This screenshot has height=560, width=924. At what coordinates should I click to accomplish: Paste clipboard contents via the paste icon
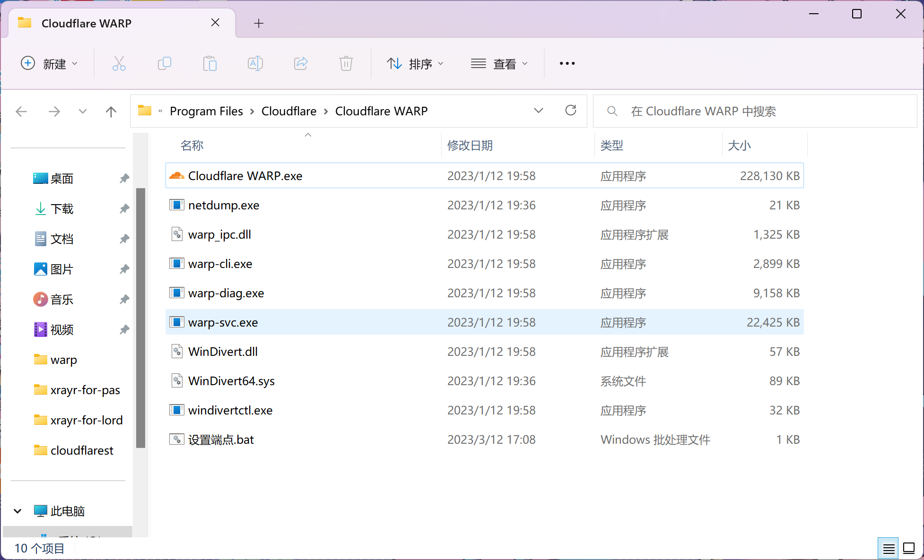(209, 63)
